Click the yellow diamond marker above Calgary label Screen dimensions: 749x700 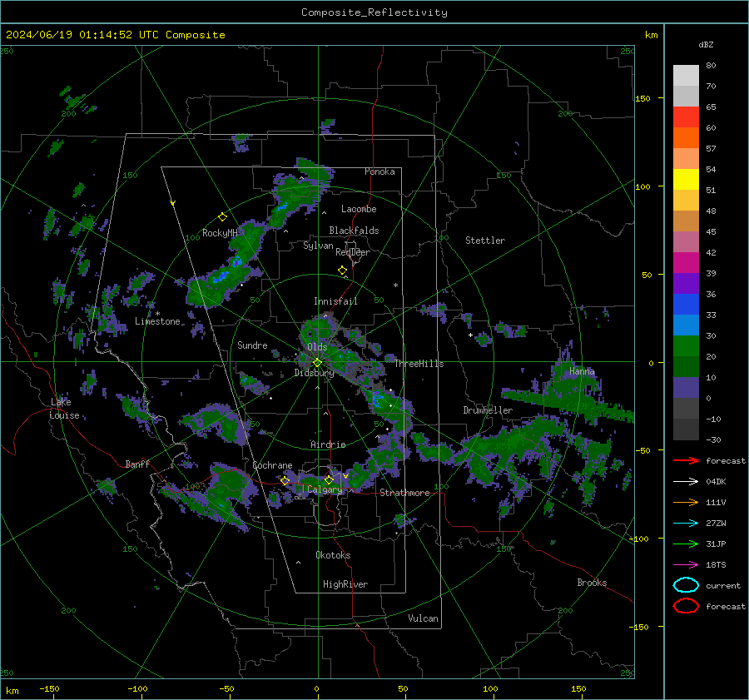pyautogui.click(x=329, y=479)
